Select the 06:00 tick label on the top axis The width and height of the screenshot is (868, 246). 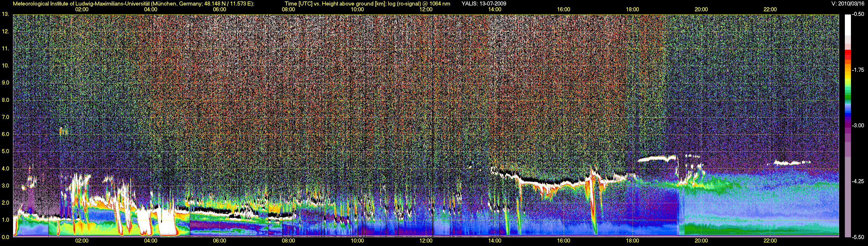219,10
